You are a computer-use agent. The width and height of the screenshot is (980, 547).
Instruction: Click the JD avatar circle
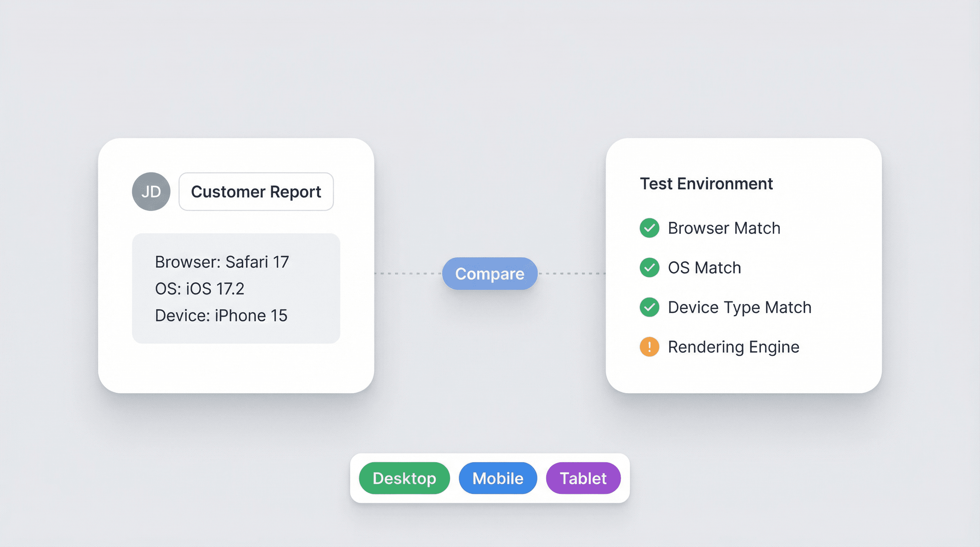tap(151, 191)
